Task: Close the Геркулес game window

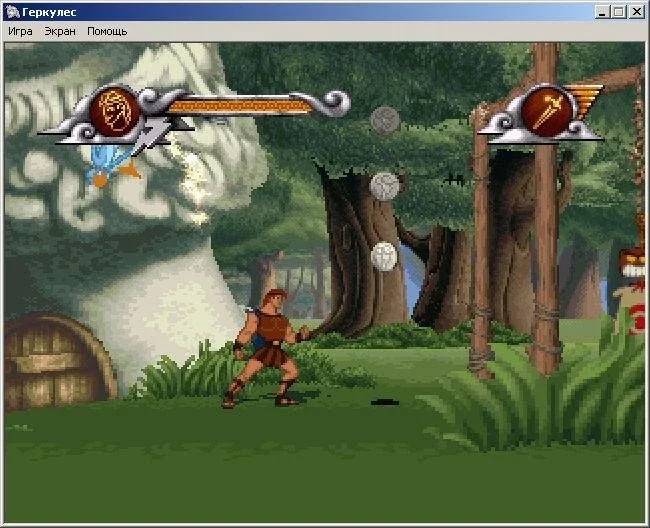Action: click(637, 11)
